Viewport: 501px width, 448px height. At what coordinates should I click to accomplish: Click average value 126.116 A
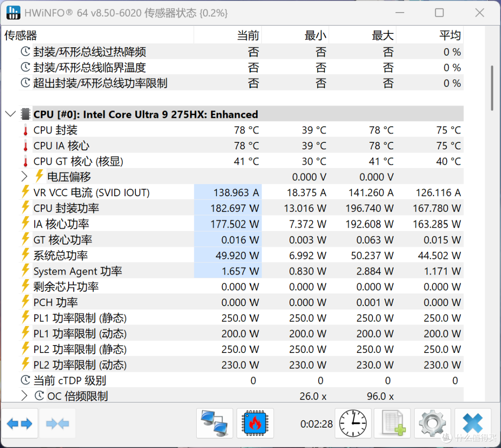tap(438, 192)
